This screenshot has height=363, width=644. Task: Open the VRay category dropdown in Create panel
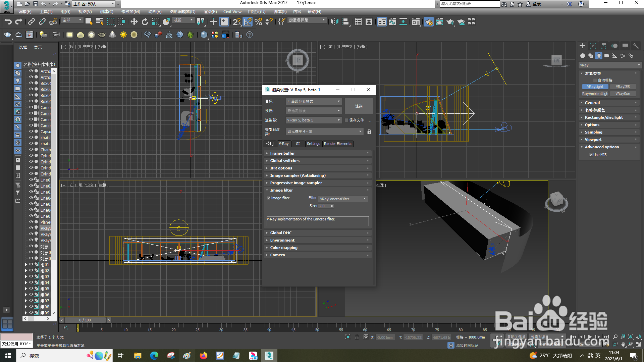[x=610, y=65]
